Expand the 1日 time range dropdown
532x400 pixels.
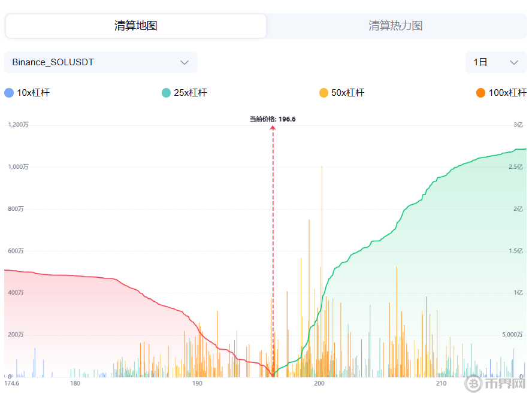click(x=495, y=62)
